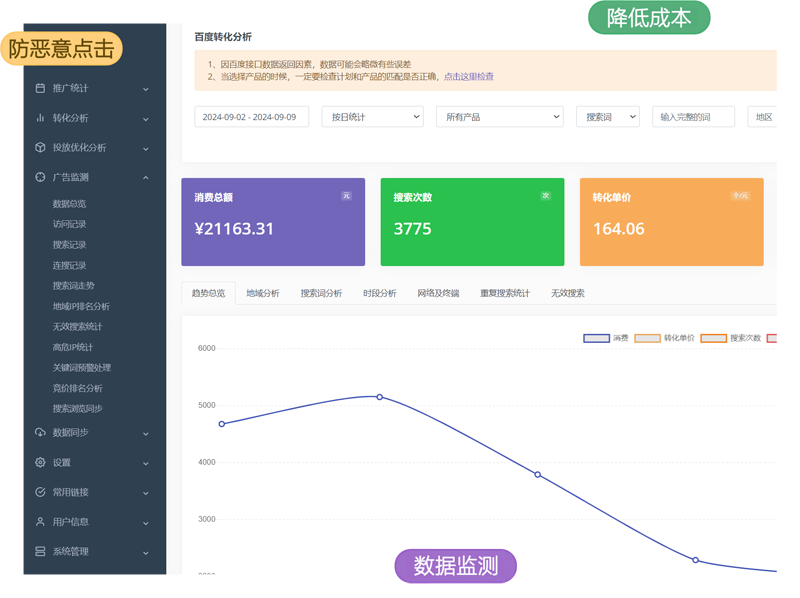The height and width of the screenshot is (598, 800).
Task: Click the 投放优化分析 cube icon
Action: [x=40, y=148]
